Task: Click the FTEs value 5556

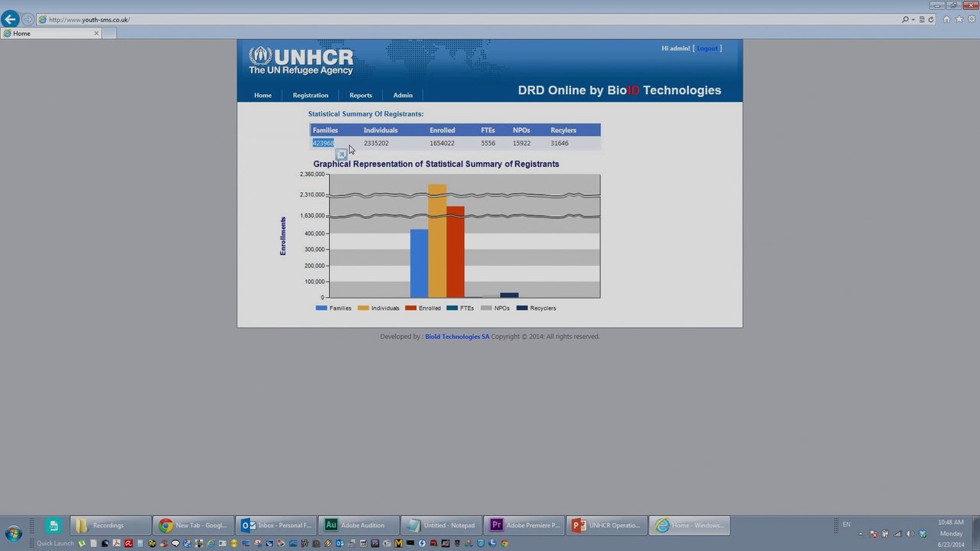Action: 488,143
